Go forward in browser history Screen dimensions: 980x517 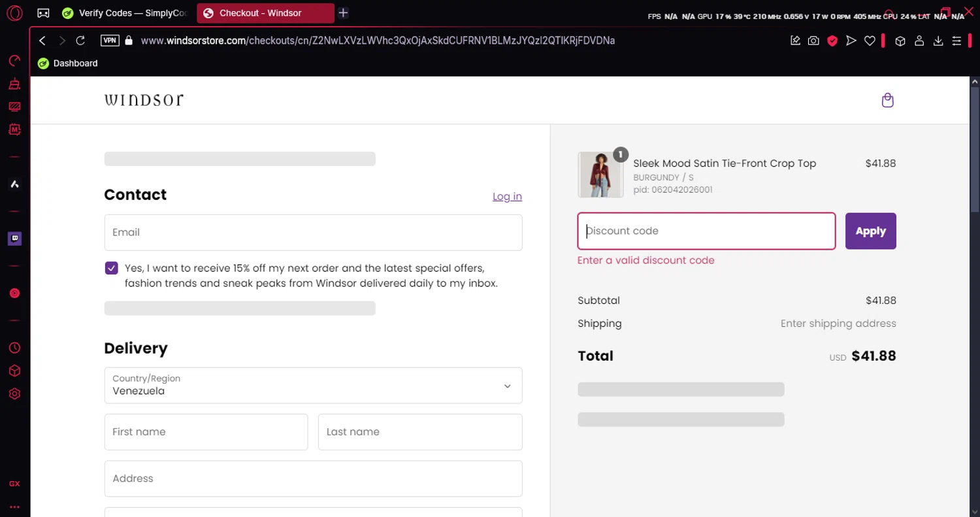pyautogui.click(x=62, y=41)
